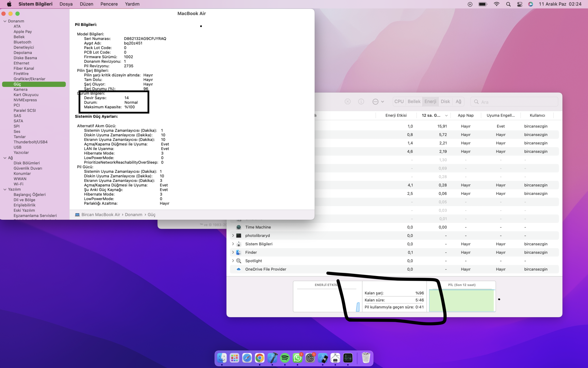Click the battery icon in menu bar
The height and width of the screenshot is (368, 588).
[483, 4]
